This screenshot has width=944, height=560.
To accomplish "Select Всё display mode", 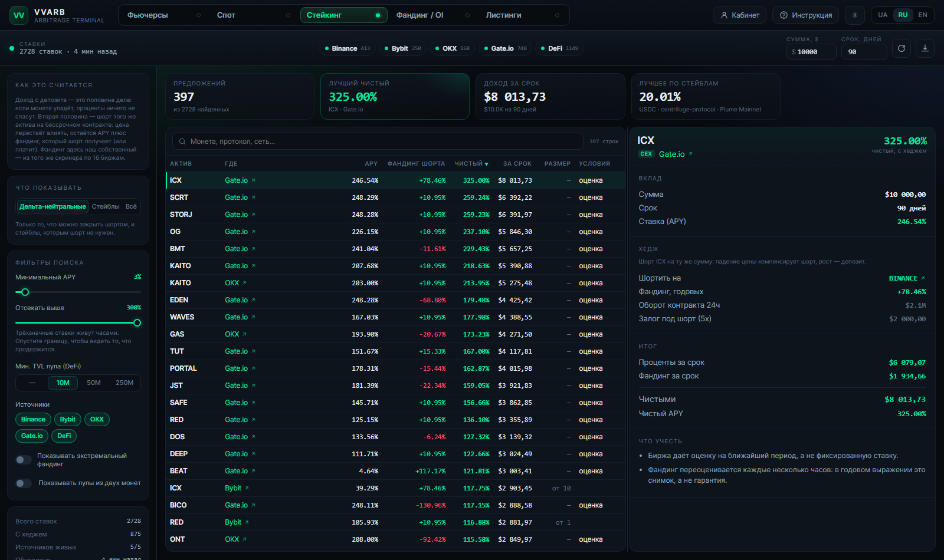I will tap(131, 206).
